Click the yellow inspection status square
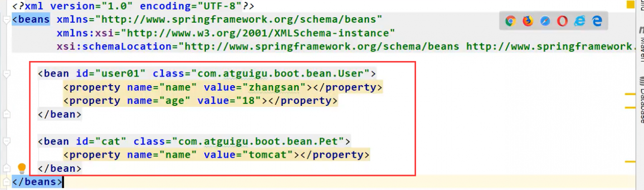The image size is (644, 190). pyautogui.click(x=630, y=5)
